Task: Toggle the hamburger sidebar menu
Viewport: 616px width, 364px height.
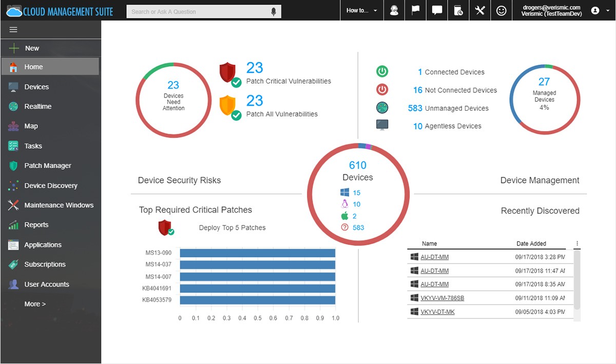Action: pyautogui.click(x=14, y=30)
